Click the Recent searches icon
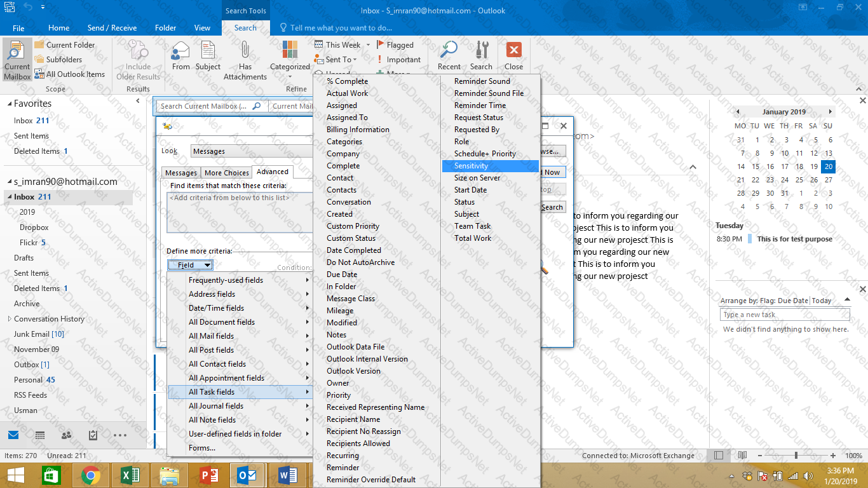The width and height of the screenshot is (868, 488). click(x=449, y=50)
